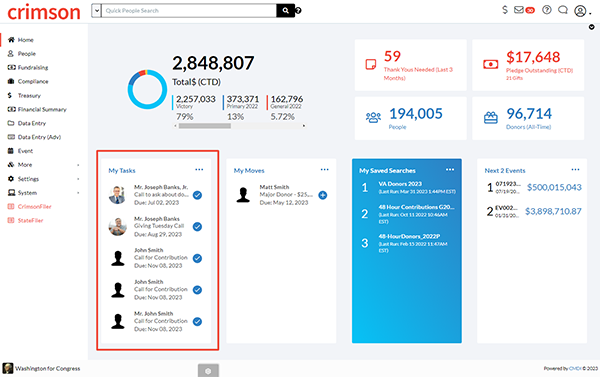Check off Mr. John Smith contribution task

(197, 322)
